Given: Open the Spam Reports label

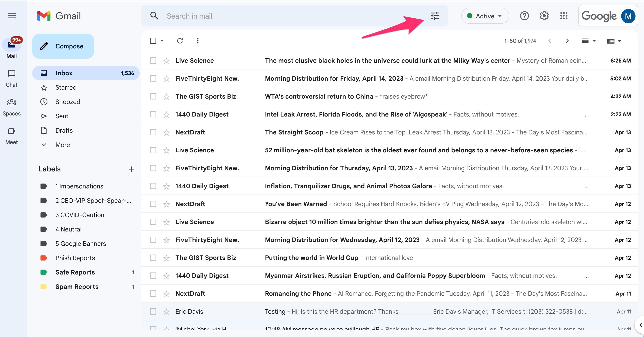Looking at the screenshot, I should coord(86,286).
